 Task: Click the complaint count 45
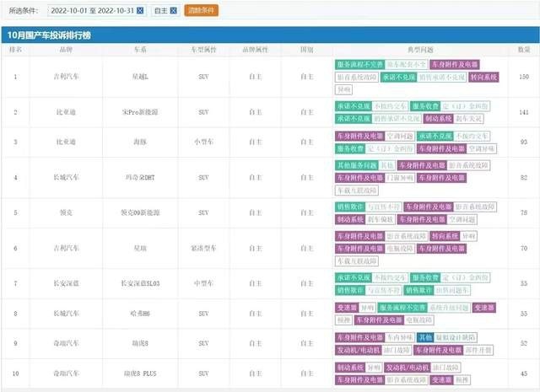pyautogui.click(x=524, y=373)
